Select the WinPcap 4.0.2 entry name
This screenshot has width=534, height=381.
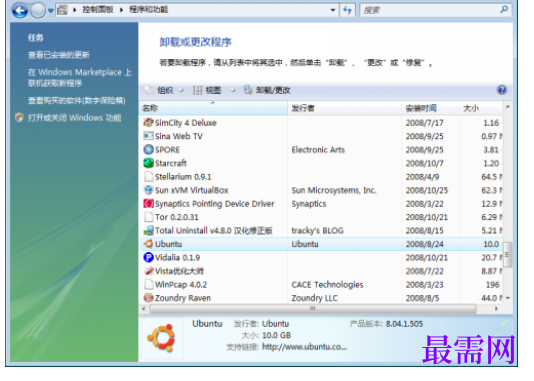pos(181,285)
